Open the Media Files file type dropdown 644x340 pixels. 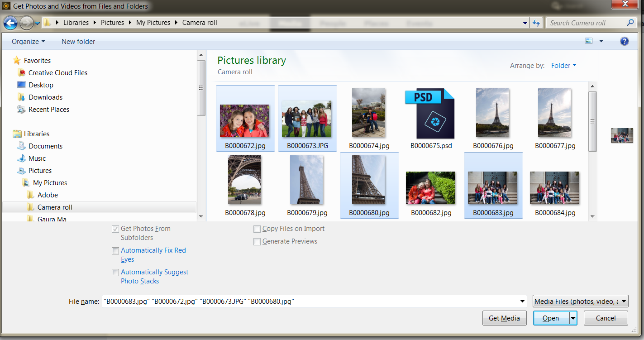(580, 301)
